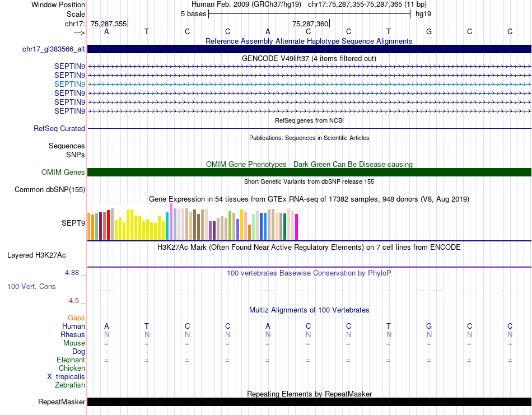532x415 pixels.
Task: Select the dark blue alternate haplotype alignment bar
Action: [309, 49]
